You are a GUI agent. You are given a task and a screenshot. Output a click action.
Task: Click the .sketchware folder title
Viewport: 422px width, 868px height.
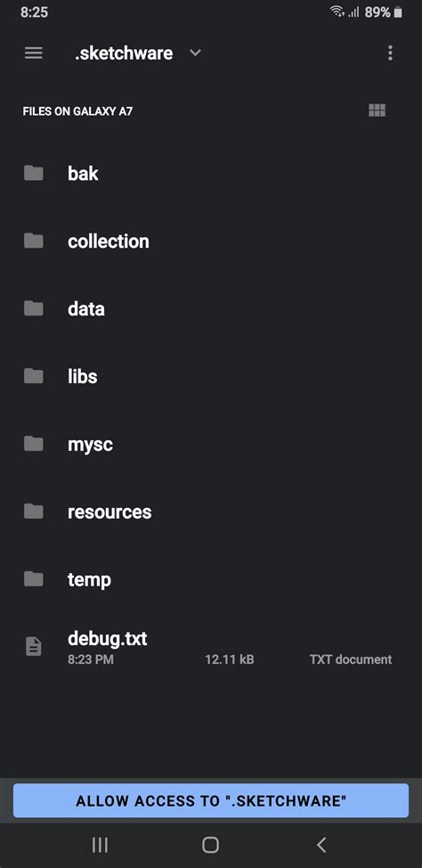coord(124,53)
